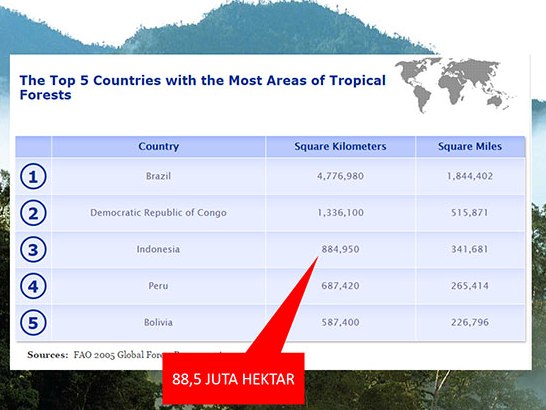Click the Indonesia country cell
Screen dimensions: 546x410
[158, 249]
